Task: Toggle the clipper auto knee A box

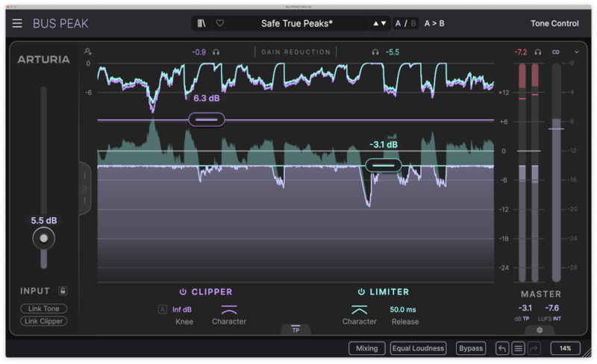Action: 163,310
